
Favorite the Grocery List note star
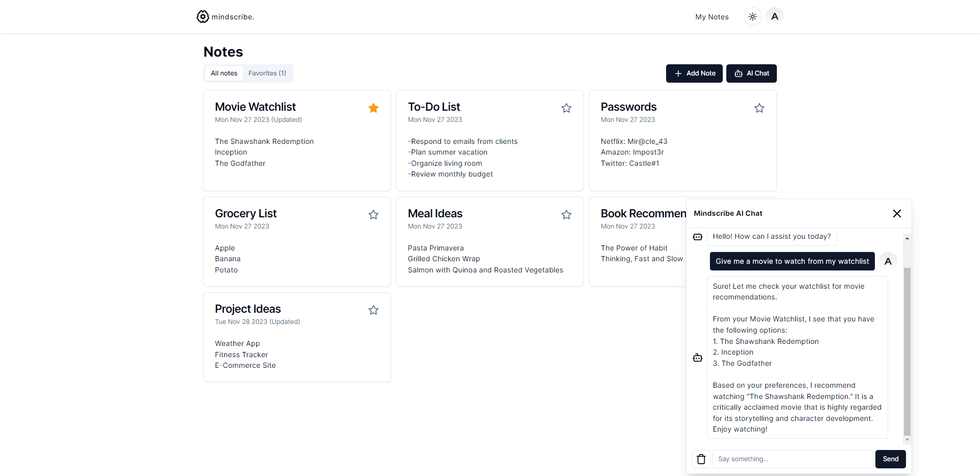[374, 215]
